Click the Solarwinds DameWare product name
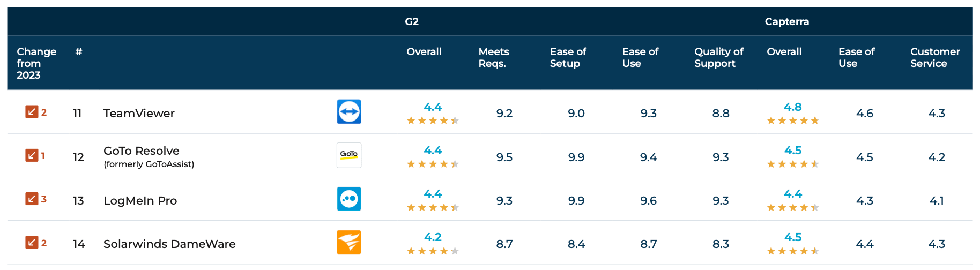Viewport: 980px width, 270px height. (169, 244)
